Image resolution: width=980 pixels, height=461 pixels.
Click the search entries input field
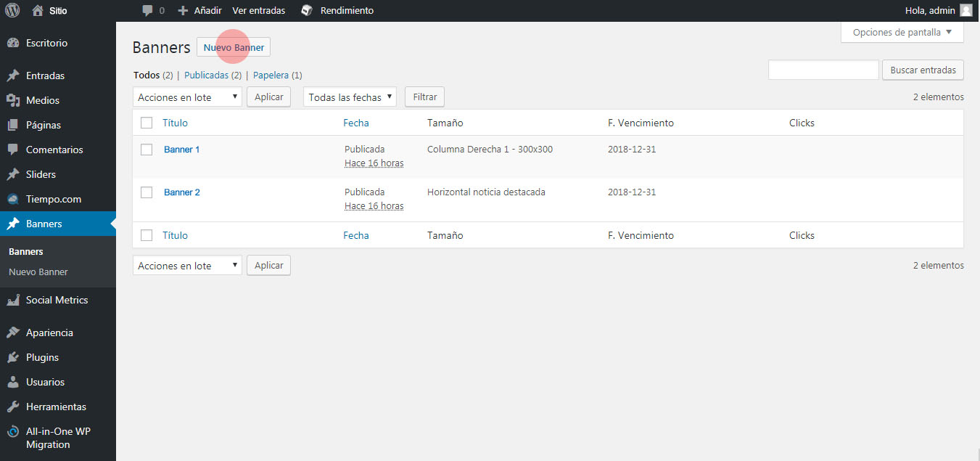click(823, 70)
